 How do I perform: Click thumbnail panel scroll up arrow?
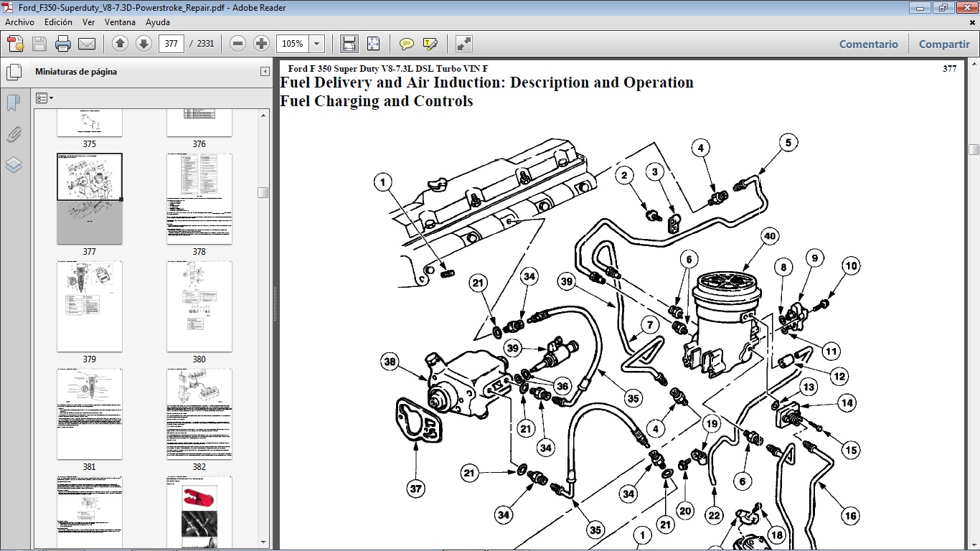pos(263,116)
